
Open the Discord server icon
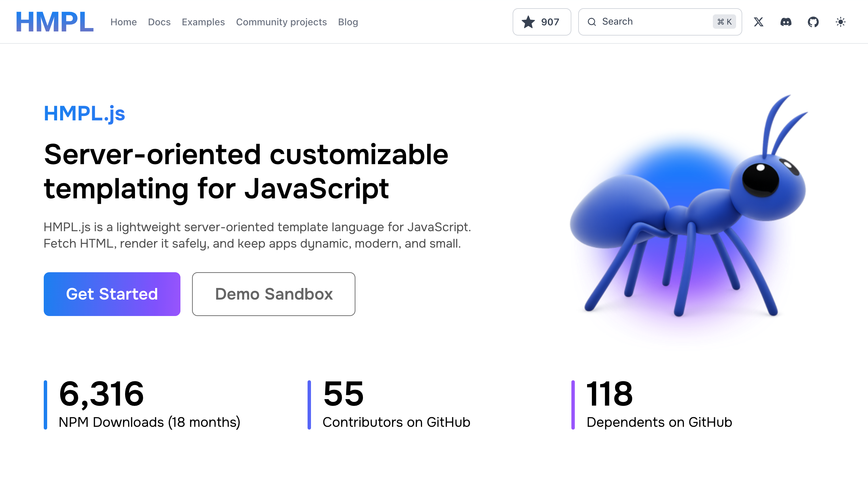click(786, 22)
